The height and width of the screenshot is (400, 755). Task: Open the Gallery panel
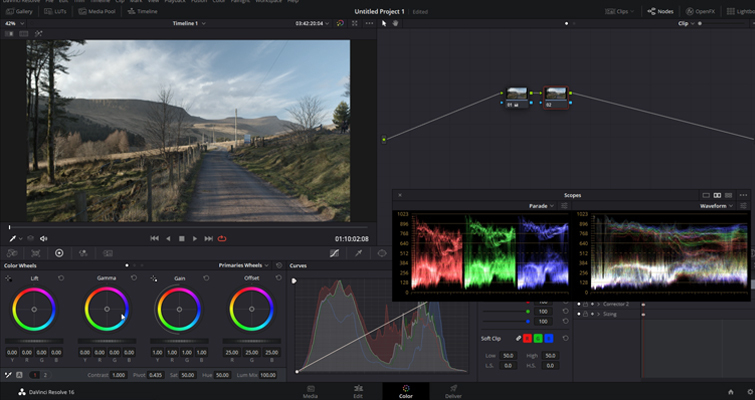(x=19, y=11)
